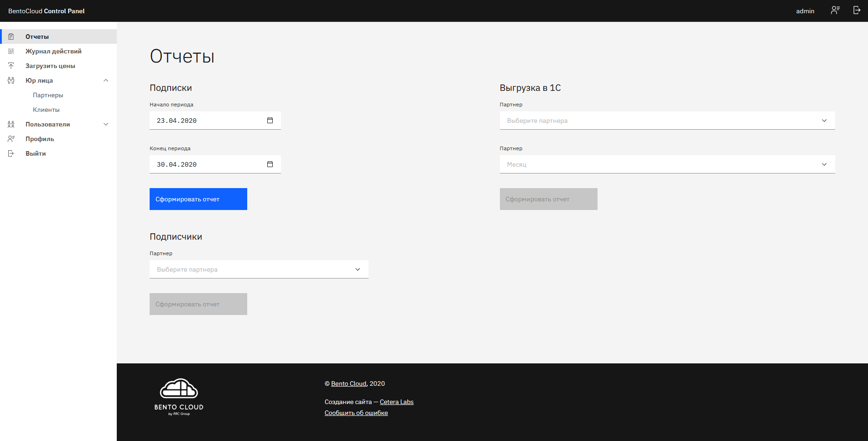Go to Клиенты submenu item
868x441 pixels.
(46, 110)
